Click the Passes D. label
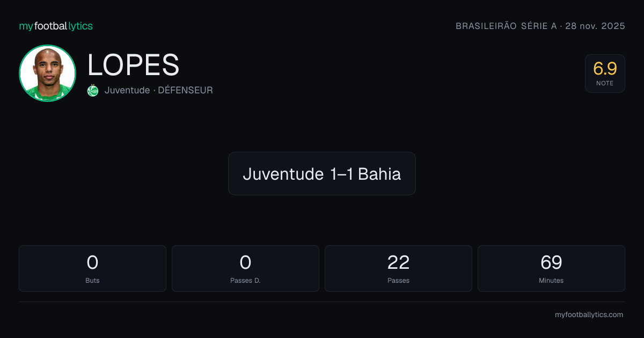 [x=245, y=281]
